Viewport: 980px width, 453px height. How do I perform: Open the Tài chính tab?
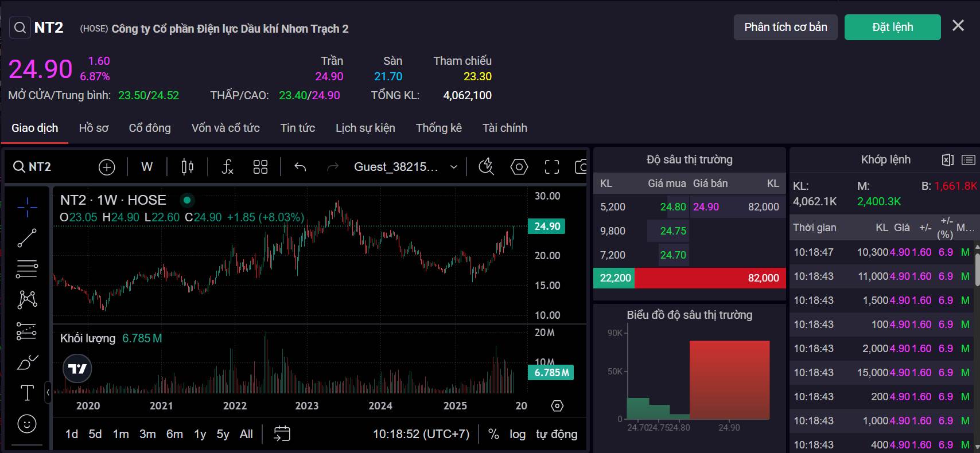[x=504, y=128]
